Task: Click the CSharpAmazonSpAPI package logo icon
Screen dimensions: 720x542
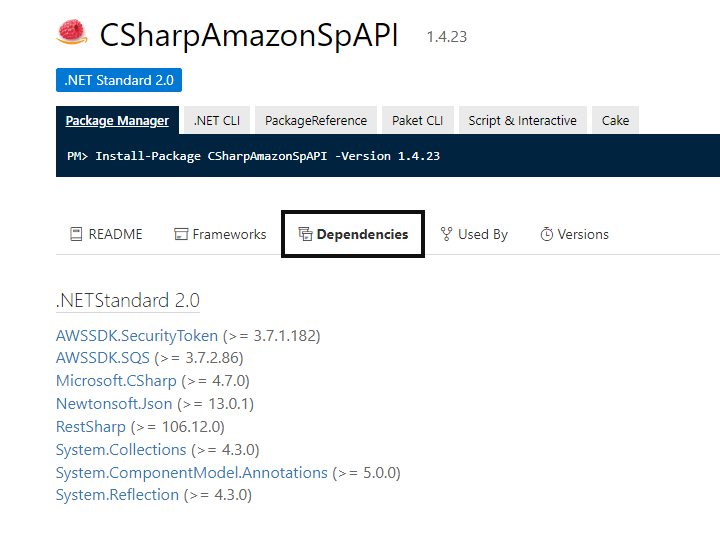Action: coord(72,34)
